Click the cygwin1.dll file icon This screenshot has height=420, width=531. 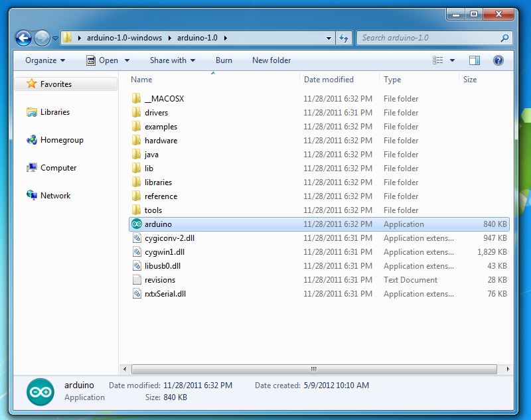click(137, 251)
